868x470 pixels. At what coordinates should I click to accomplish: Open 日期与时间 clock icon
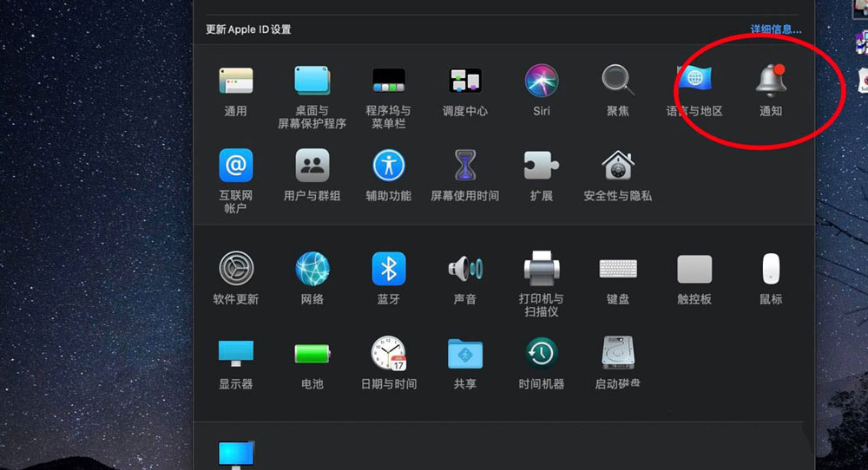coord(389,353)
